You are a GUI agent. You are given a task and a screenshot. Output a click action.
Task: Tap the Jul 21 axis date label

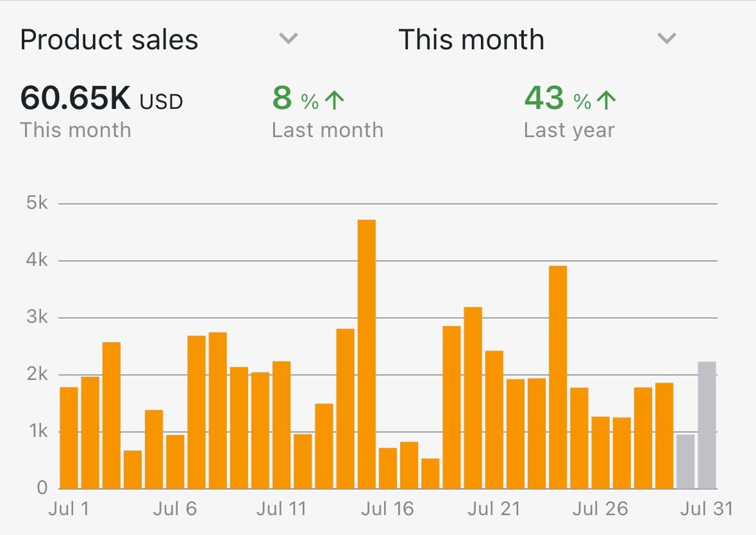pos(494,509)
